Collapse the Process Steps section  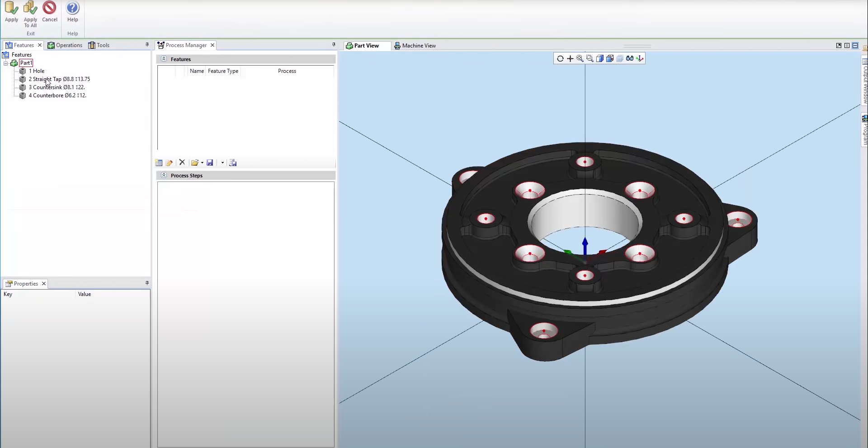[x=164, y=175]
